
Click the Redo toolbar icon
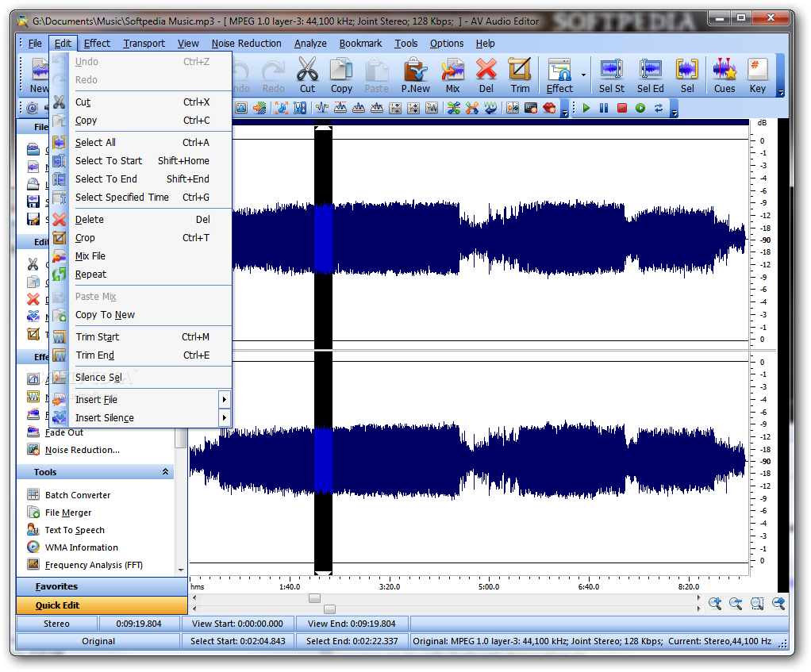point(273,71)
